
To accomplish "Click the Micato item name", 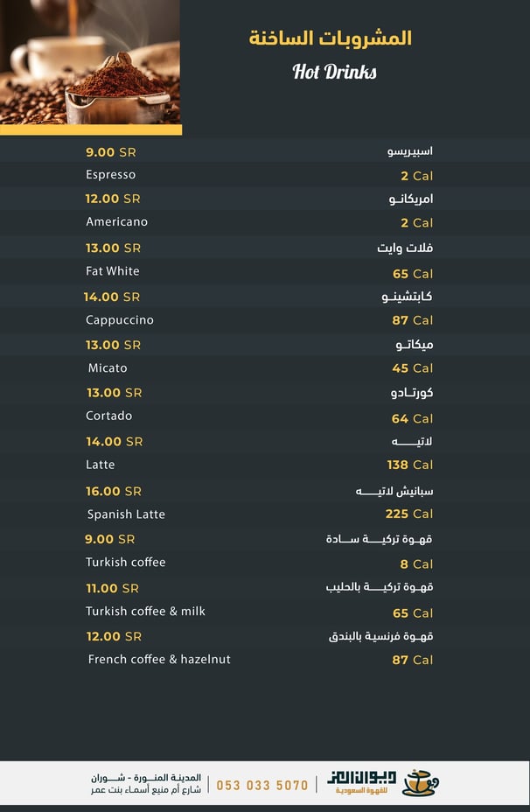I will pos(108,368).
